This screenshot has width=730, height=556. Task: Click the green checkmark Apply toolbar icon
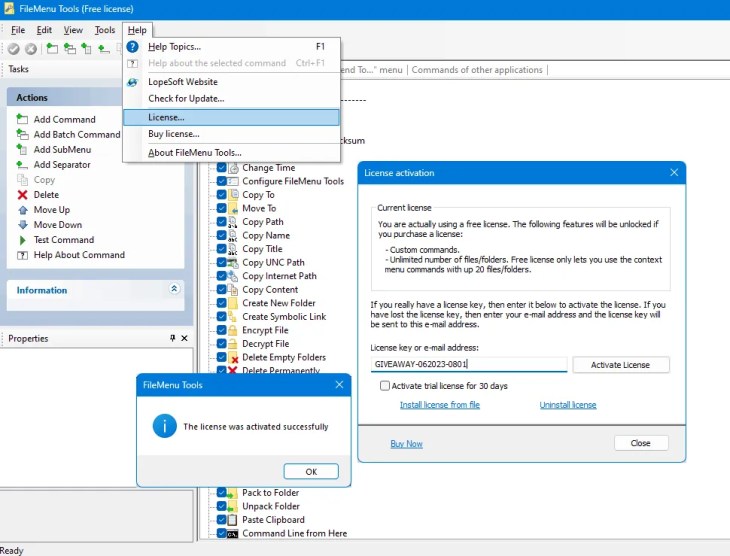14,48
